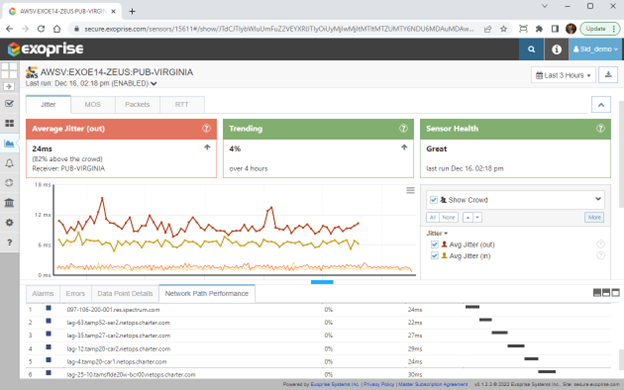This screenshot has width=624, height=390.
Task: Click help icon beside Avg Jitter (out)
Action: tap(600, 244)
